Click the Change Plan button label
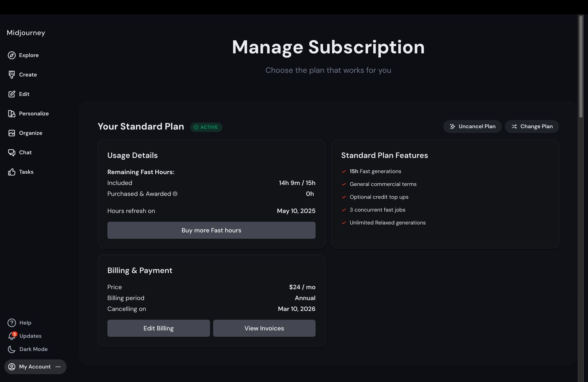This screenshot has height=382, width=588. [537, 126]
